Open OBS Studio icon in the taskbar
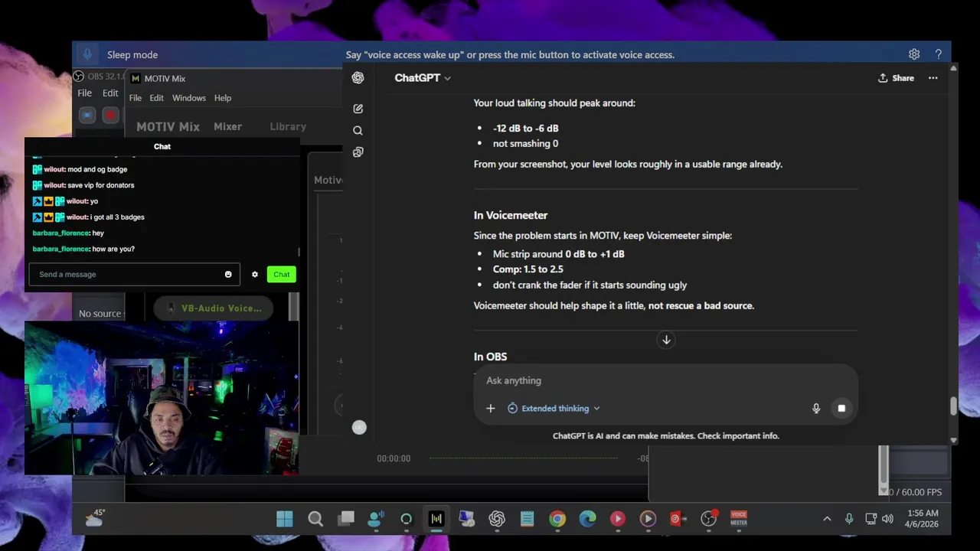Image resolution: width=980 pixels, height=551 pixels. 708,519
